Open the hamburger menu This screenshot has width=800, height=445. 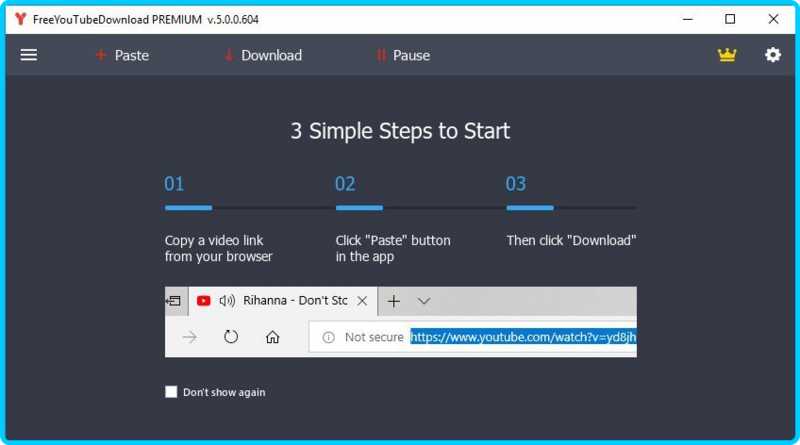point(29,55)
